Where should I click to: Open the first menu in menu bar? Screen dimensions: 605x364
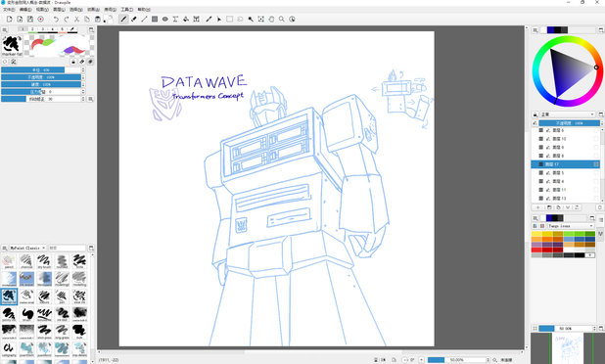pyautogui.click(x=9, y=9)
